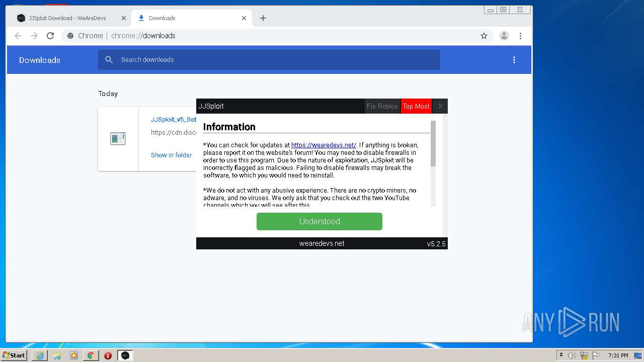Open the Downloads page more actions menu

pyautogui.click(x=514, y=60)
